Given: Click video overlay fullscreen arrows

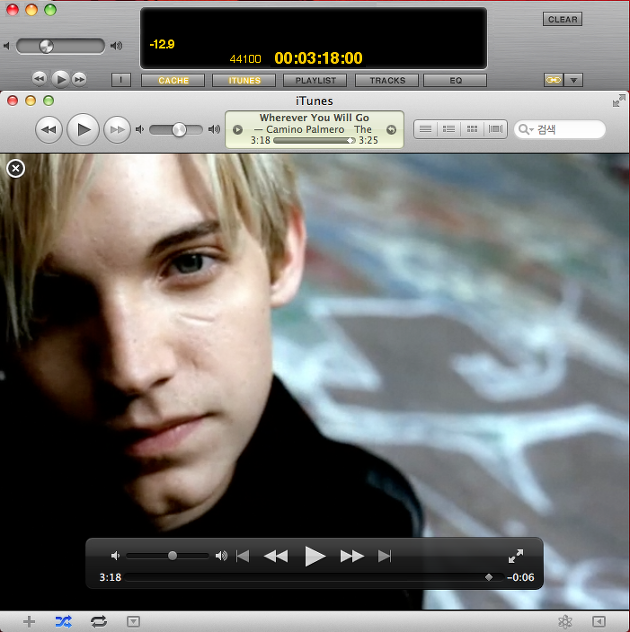Looking at the screenshot, I should click(x=516, y=556).
